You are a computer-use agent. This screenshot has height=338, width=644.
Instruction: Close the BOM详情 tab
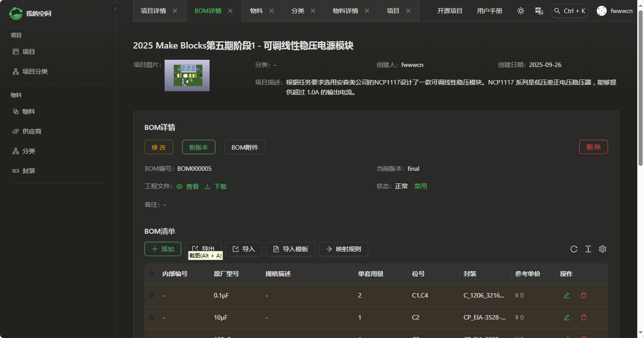click(x=230, y=11)
